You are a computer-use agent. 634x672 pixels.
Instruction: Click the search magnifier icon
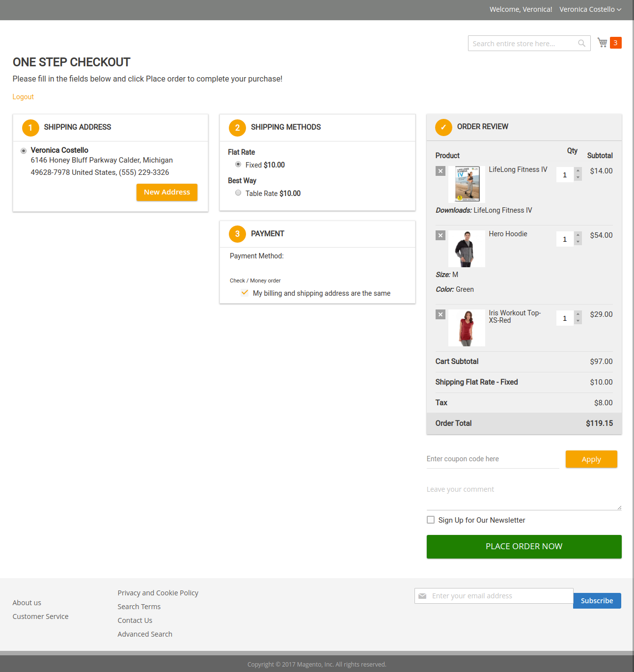point(581,43)
